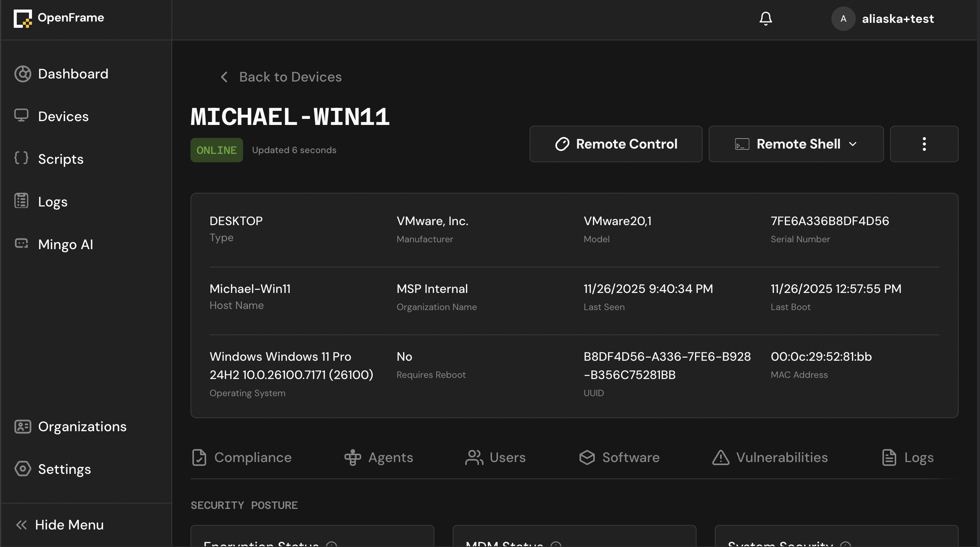Click the ONLINE status badge
The height and width of the screenshot is (547, 980).
point(216,150)
